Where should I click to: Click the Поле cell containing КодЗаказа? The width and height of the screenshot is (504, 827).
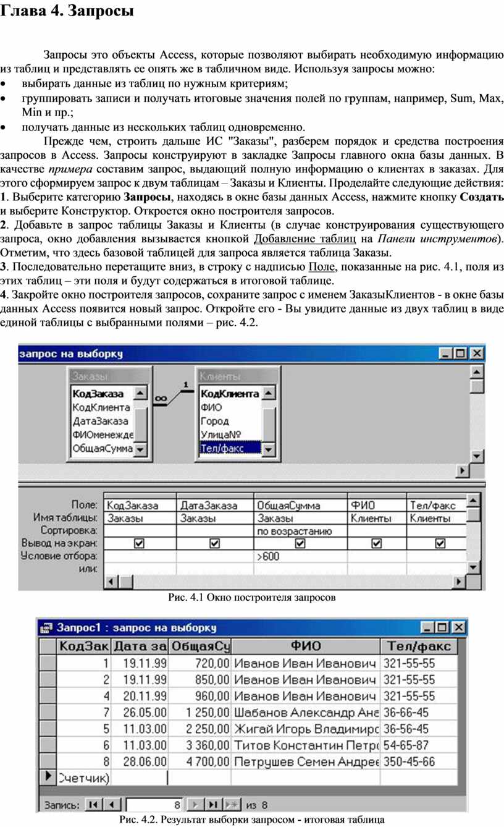coord(140,506)
